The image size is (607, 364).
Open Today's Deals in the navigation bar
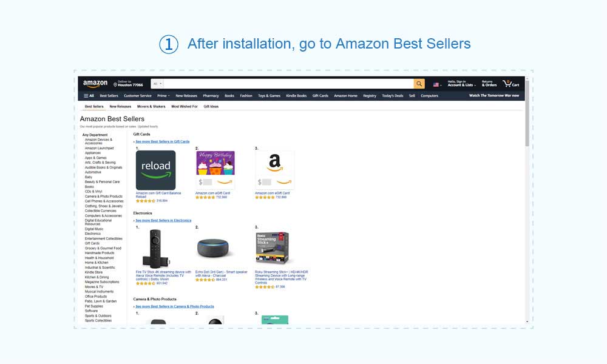[393, 95]
